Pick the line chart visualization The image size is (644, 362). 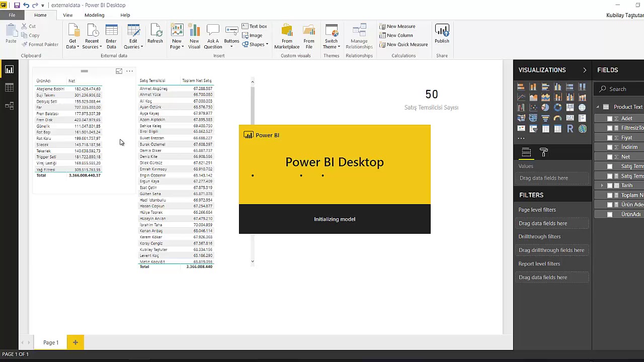521,97
